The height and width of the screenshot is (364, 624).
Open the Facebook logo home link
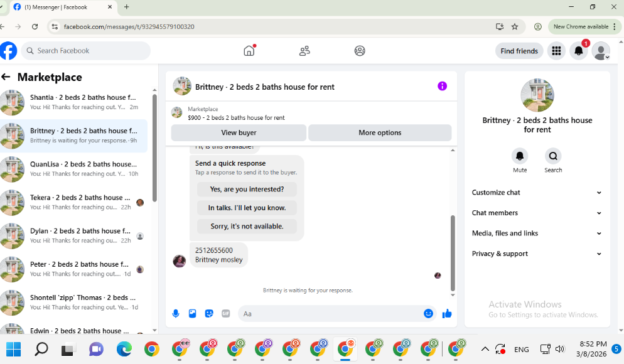[x=8, y=51]
